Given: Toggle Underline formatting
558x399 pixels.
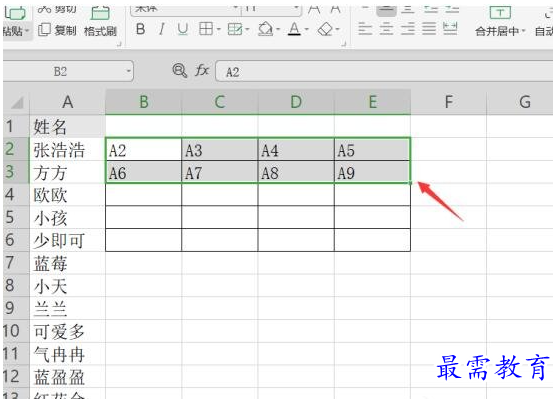Looking at the screenshot, I should pyautogui.click(x=183, y=29).
